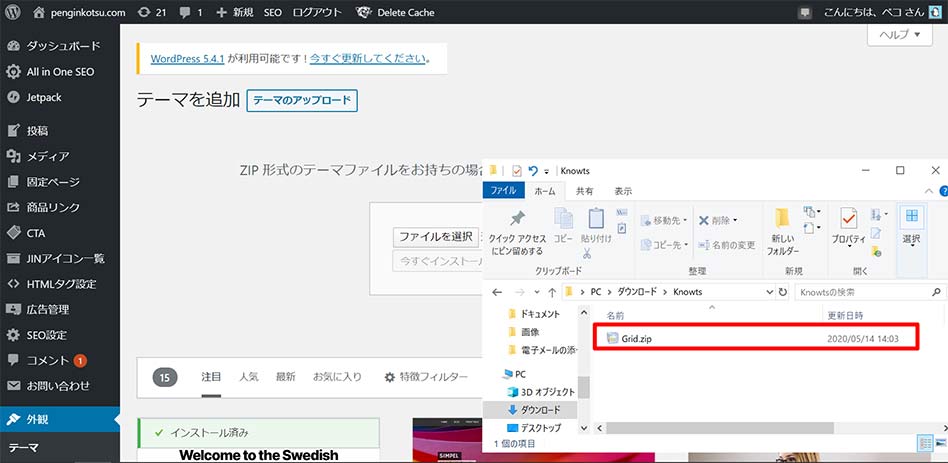The width and height of the screenshot is (948, 463).
Task: Open 商品リンク in the sidebar
Action: [x=60, y=207]
